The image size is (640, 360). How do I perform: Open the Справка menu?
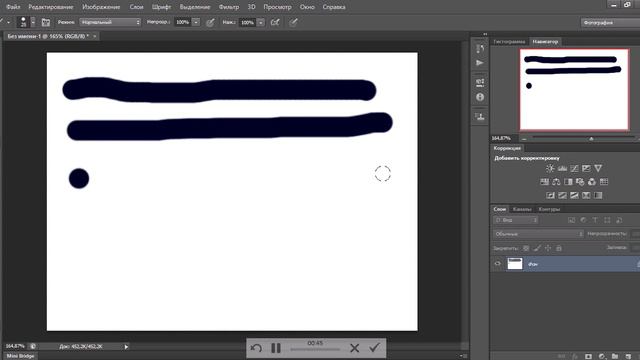pyautogui.click(x=334, y=7)
